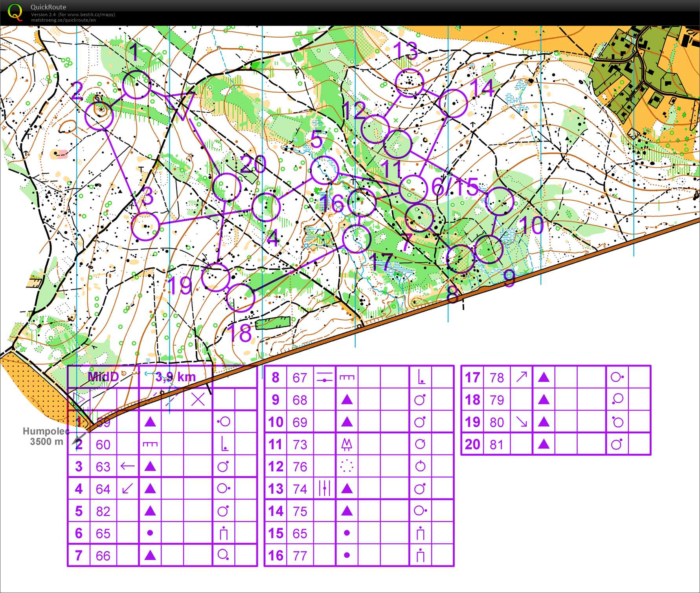Click the southwest arrow in description row 4
The width and height of the screenshot is (700, 593).
click(x=128, y=489)
